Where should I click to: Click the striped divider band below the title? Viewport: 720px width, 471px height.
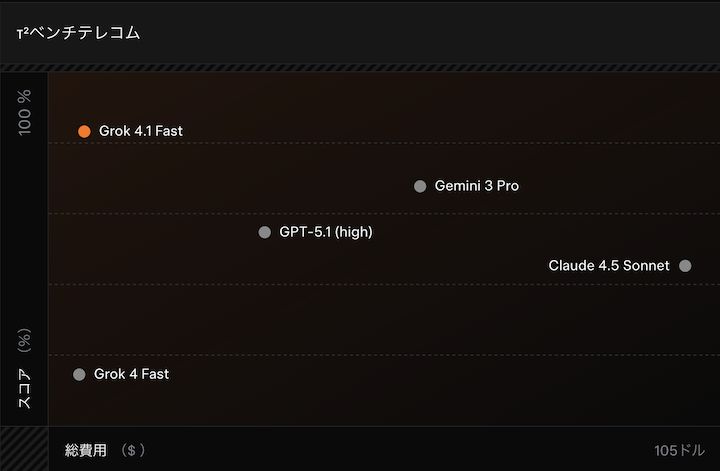[360, 68]
